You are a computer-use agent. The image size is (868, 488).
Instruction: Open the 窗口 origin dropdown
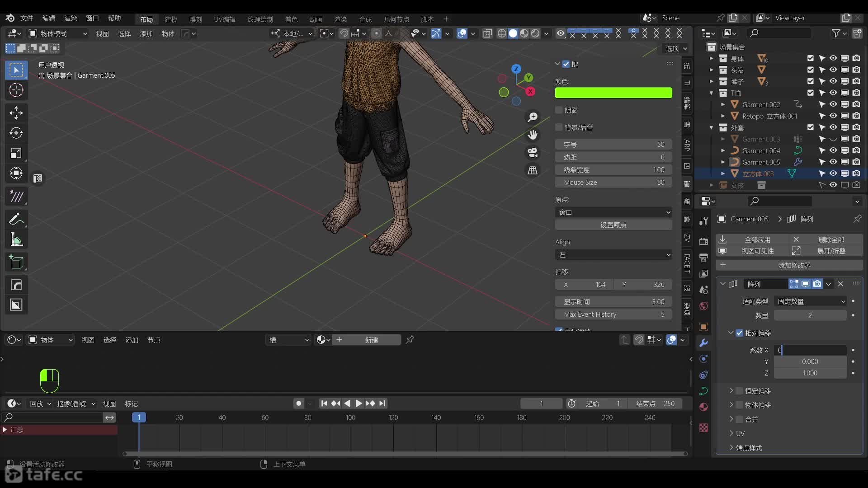(613, 212)
